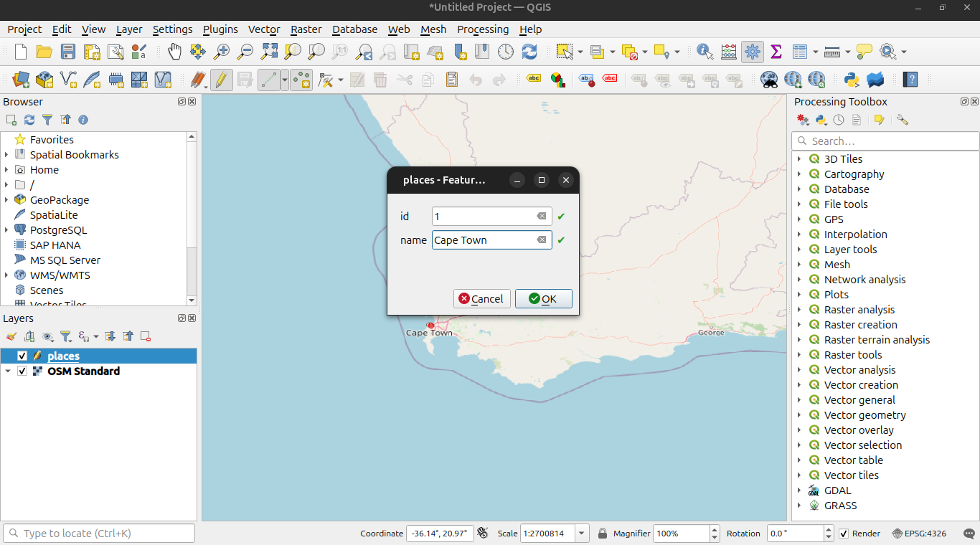980x545 pixels.
Task: Click the Save Project floppy icon
Action: (67, 52)
